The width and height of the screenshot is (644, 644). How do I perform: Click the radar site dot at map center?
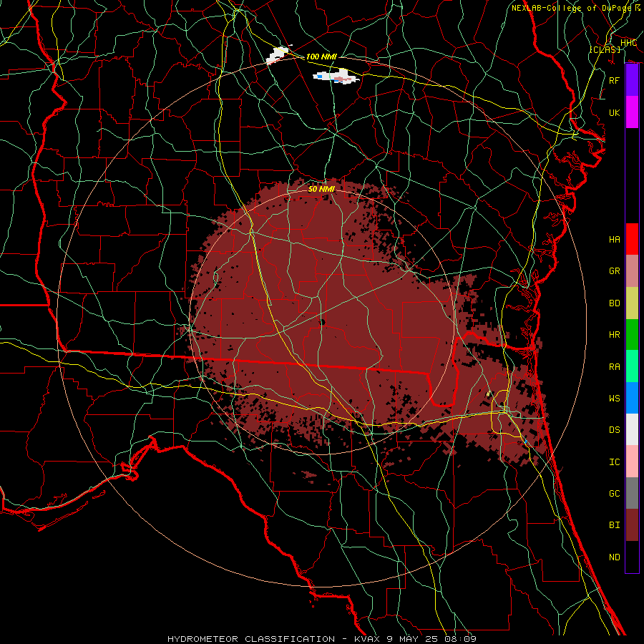322,322
